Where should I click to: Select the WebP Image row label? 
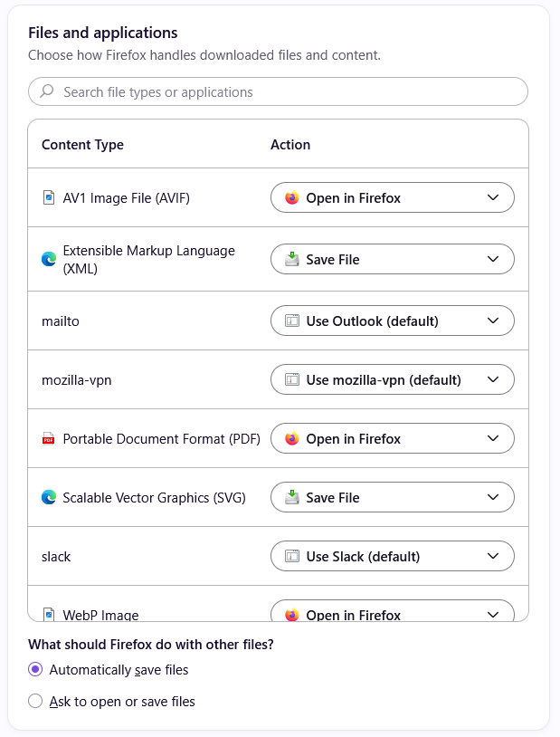click(101, 615)
